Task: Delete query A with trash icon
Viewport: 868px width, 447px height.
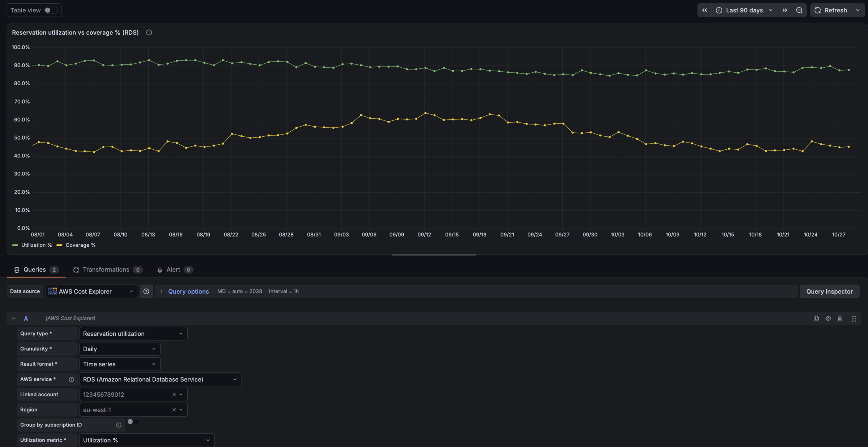Action: click(x=840, y=319)
